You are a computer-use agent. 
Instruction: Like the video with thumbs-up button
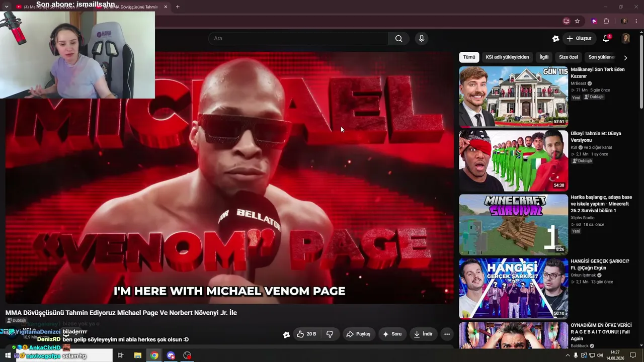tap(307, 334)
